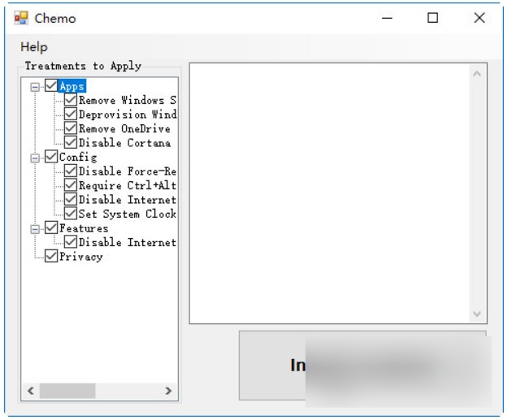508x420 pixels.
Task: Toggle Disable Force-Re checkbox
Action: (x=70, y=171)
